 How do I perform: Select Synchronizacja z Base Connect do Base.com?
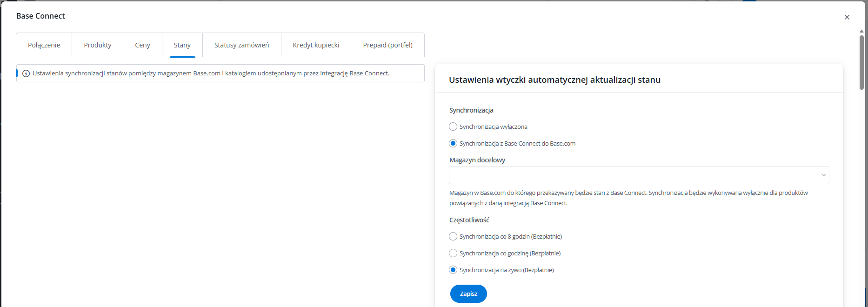tap(453, 143)
